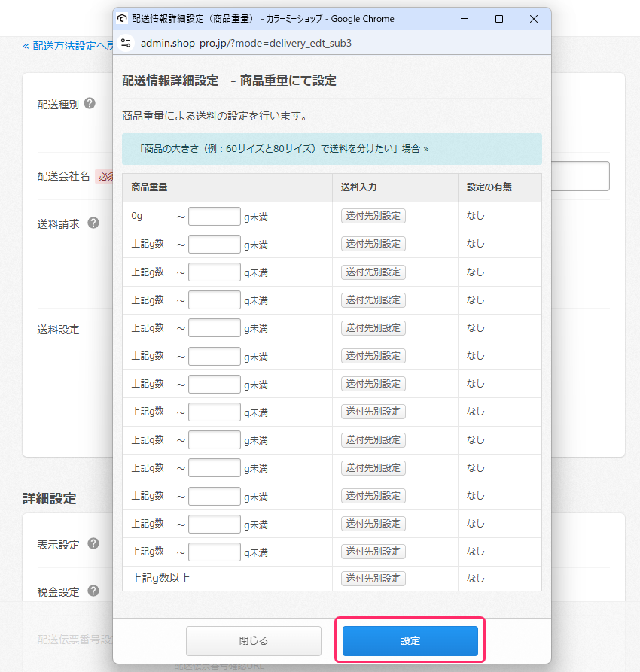Click 送付先別設定 in the 0g row
Screen dimensions: 640x672
point(373,216)
